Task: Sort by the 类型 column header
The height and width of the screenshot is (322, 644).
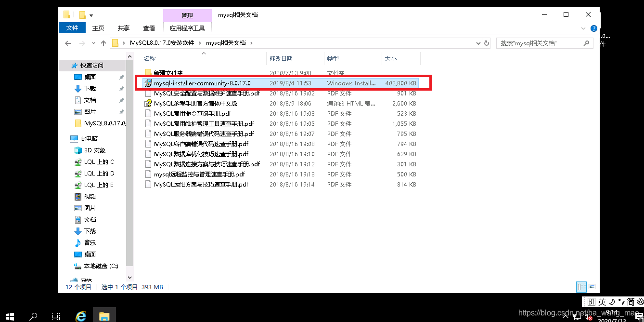Action: (x=333, y=58)
